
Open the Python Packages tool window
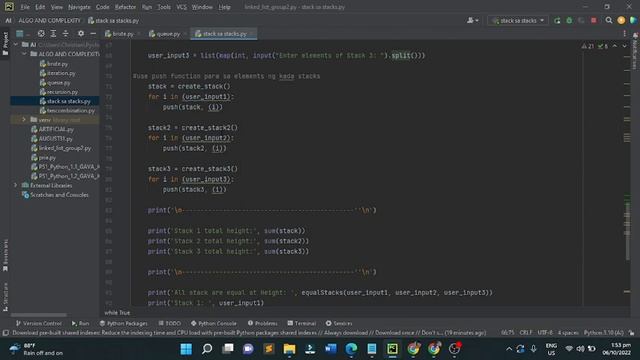pyautogui.click(x=124, y=323)
